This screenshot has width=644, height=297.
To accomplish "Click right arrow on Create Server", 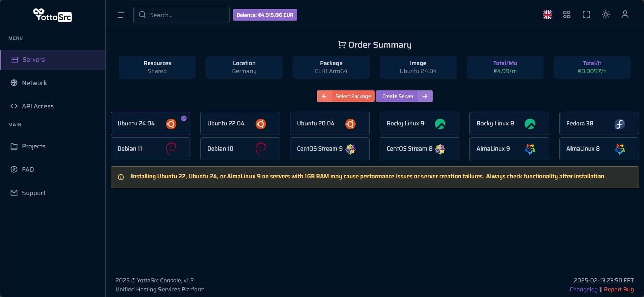I will (425, 96).
